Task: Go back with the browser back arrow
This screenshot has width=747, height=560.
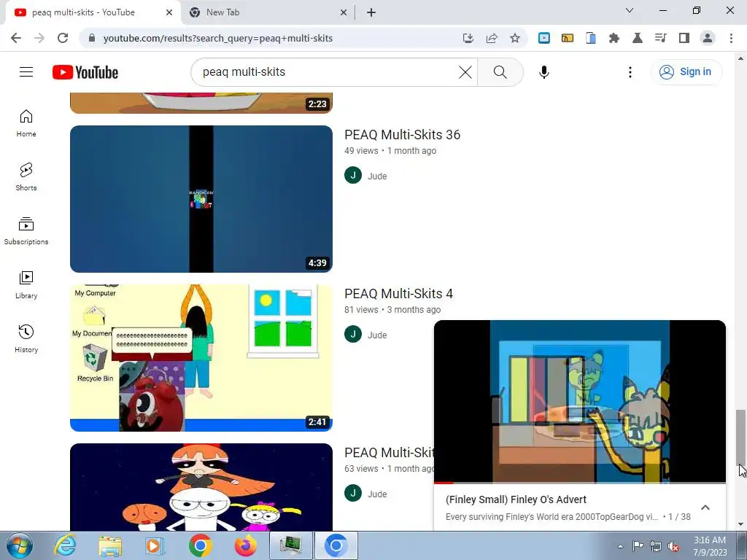Action: tap(16, 38)
